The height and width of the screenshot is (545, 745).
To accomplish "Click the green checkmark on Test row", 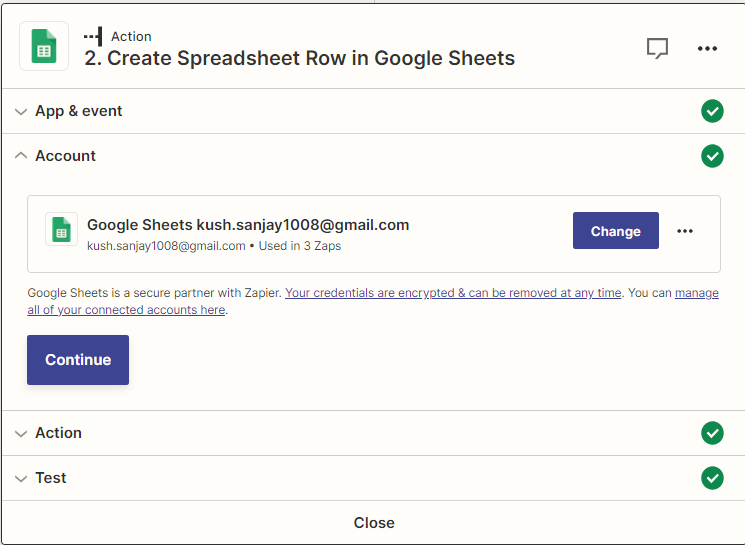I will pyautogui.click(x=712, y=478).
